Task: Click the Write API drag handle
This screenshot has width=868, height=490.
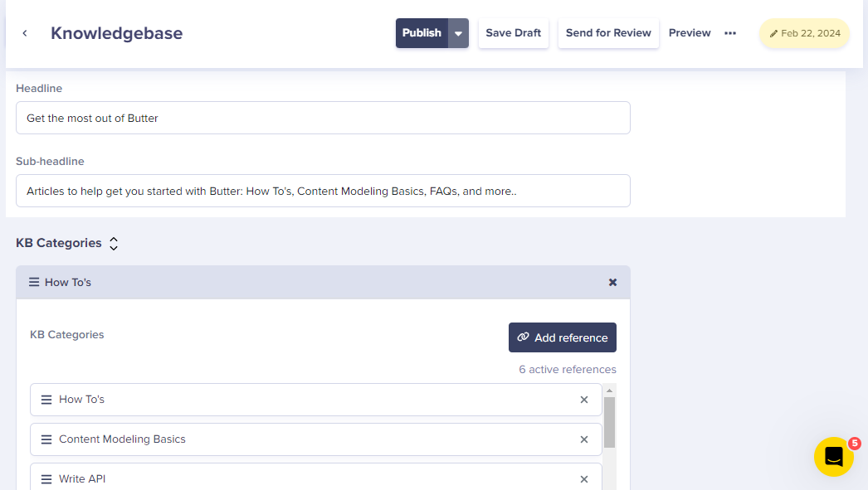Action: (46, 479)
